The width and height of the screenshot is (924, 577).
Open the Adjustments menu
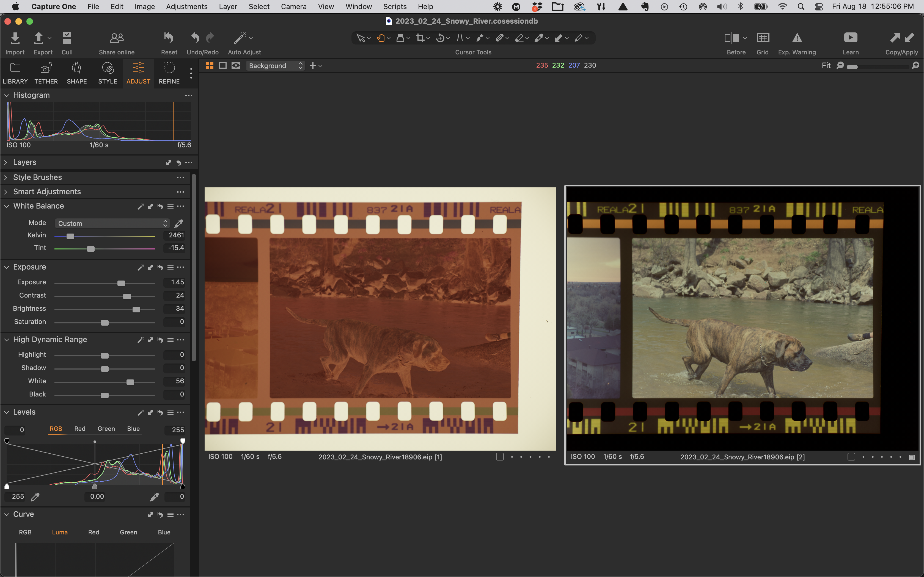tap(187, 7)
